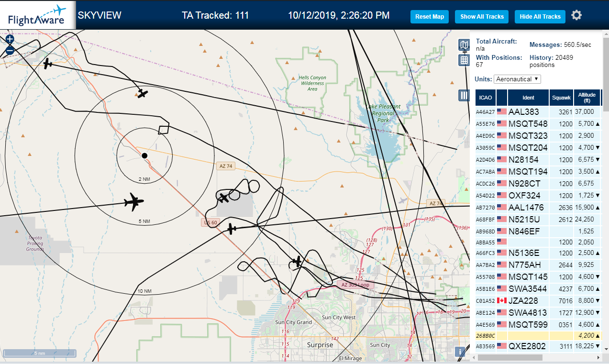Select the OXF324 ident
This screenshot has height=364, width=609.
524,195
